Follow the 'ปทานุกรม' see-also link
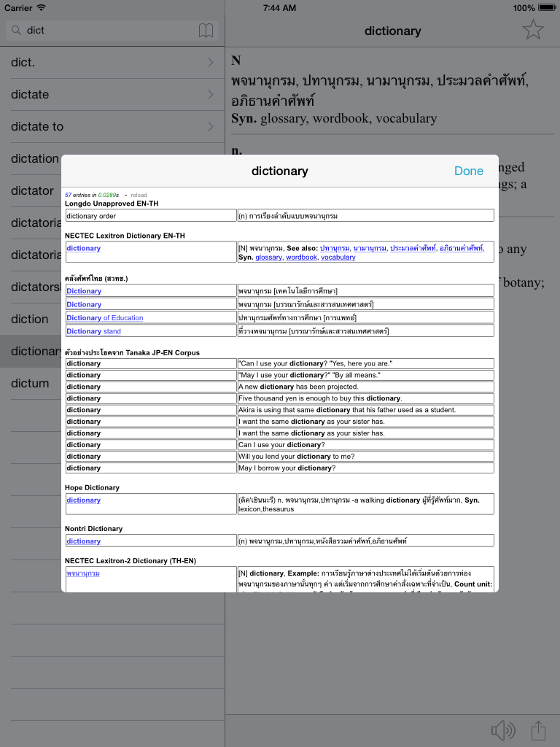Screen dimensions: 560x747 335,248
